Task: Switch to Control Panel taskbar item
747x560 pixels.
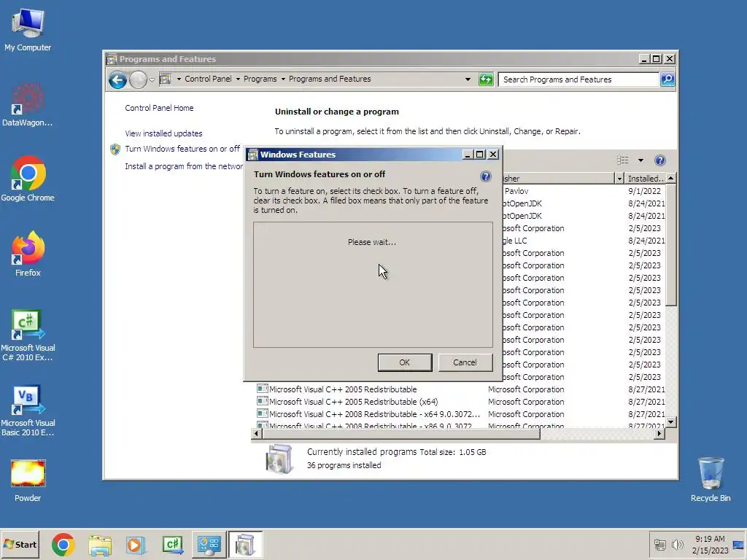Action: (x=209, y=544)
